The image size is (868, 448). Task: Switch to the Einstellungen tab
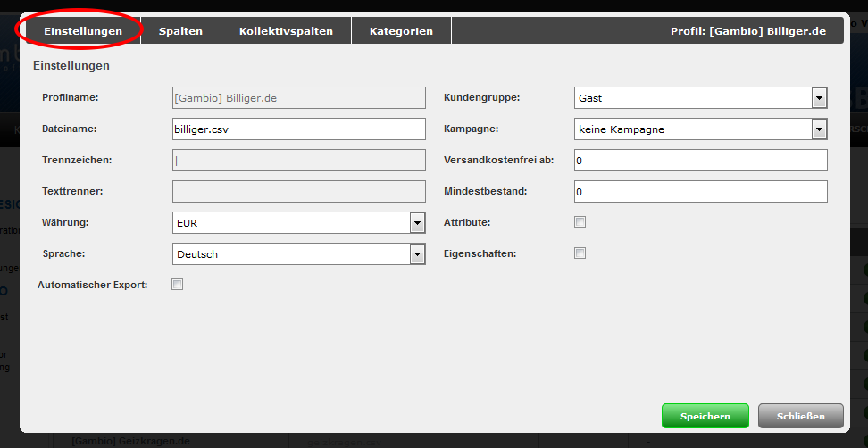click(x=82, y=31)
